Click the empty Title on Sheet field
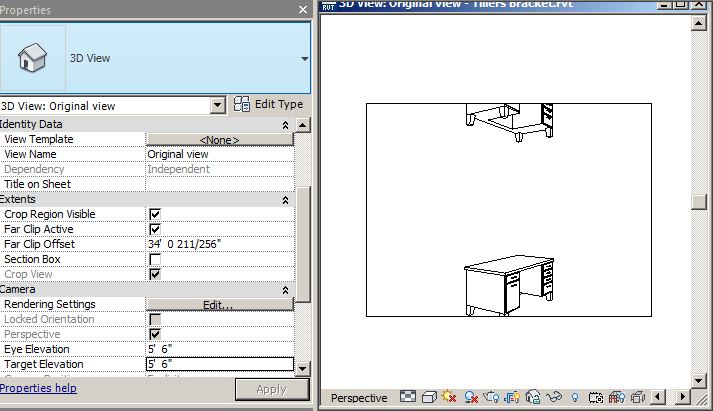 tap(220, 184)
